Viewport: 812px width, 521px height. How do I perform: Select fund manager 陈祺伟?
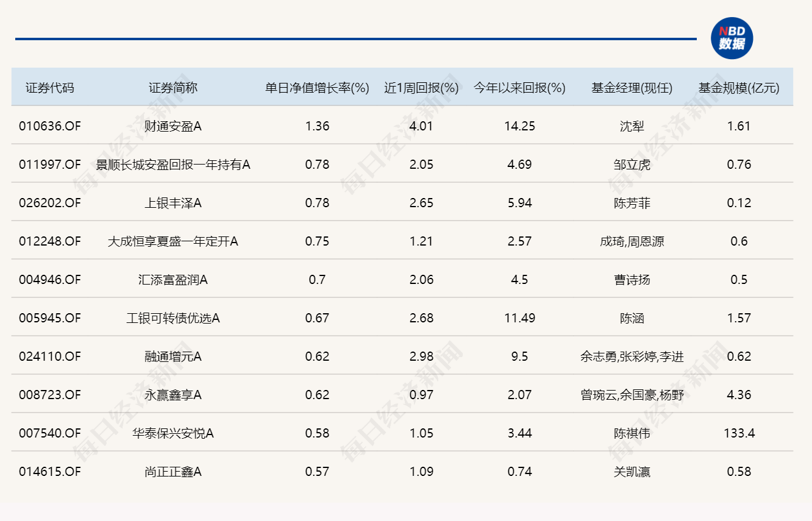pyautogui.click(x=632, y=433)
